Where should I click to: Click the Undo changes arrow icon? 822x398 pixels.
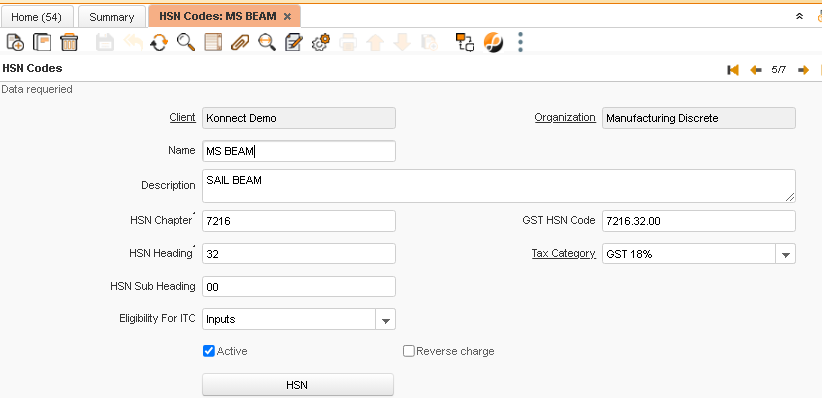point(132,42)
